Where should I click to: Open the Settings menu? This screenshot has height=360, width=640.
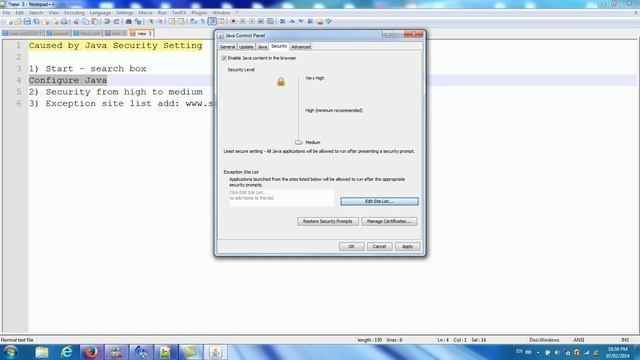pos(124,13)
